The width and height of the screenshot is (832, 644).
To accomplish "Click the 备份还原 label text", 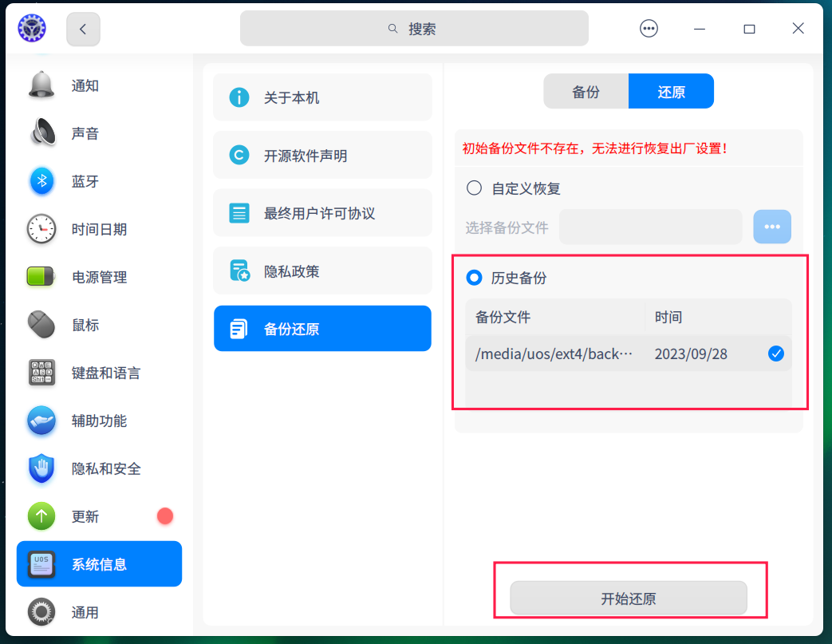I will 291,329.
